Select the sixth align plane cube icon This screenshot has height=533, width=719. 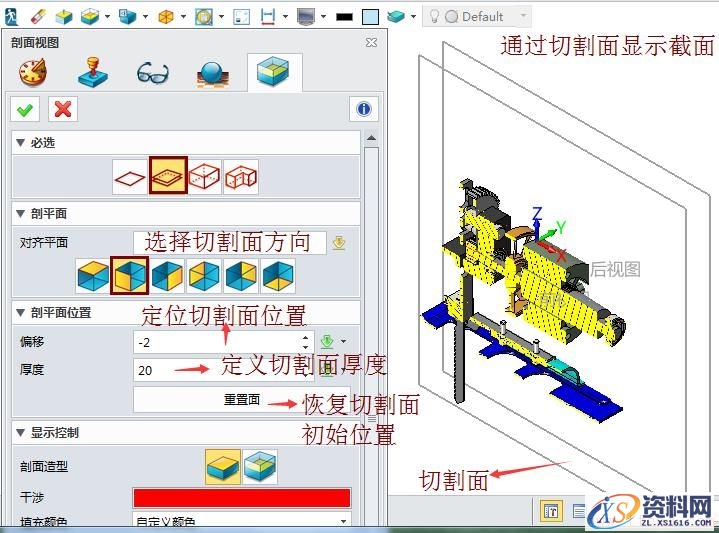[x=278, y=276]
